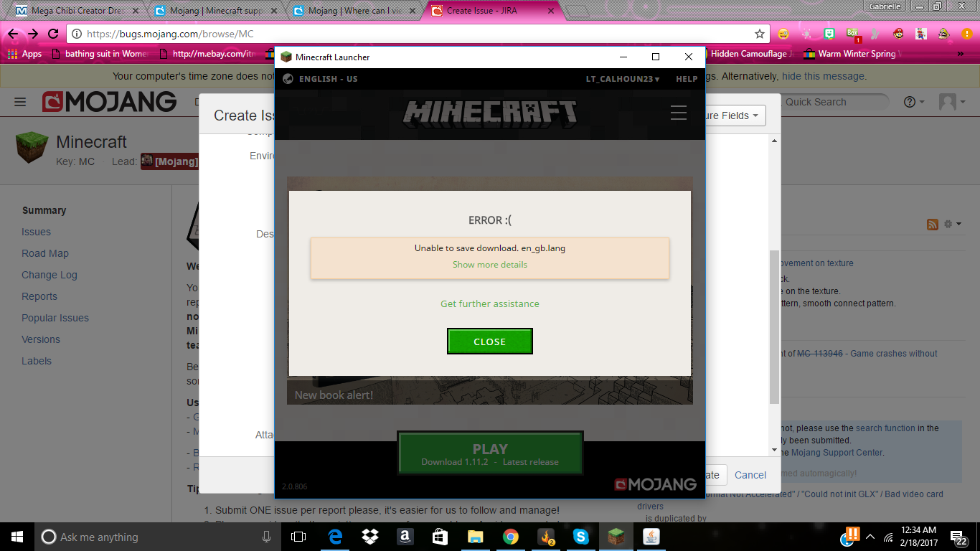Reload the current page in Chrome
The width and height of the screenshot is (980, 551).
pyautogui.click(x=53, y=34)
